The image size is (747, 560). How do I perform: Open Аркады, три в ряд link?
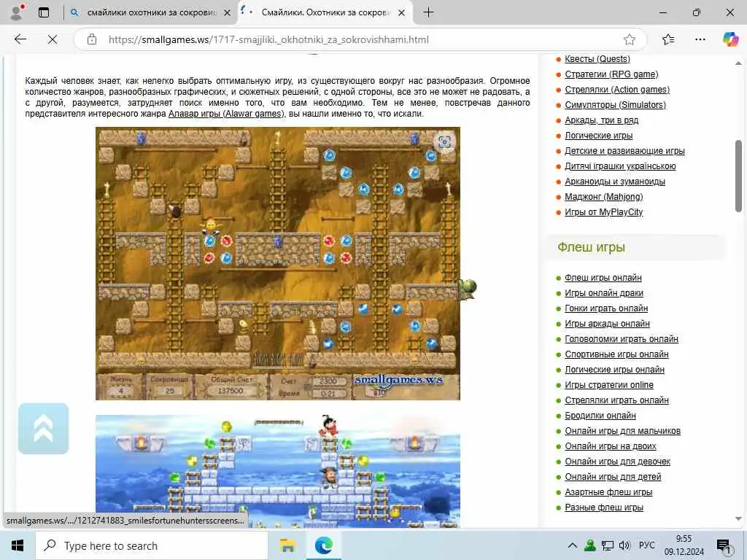coord(601,120)
